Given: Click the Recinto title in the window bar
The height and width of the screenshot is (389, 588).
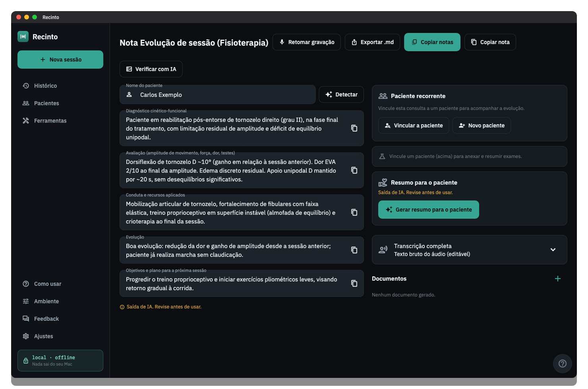Looking at the screenshot, I should pyautogui.click(x=51, y=17).
